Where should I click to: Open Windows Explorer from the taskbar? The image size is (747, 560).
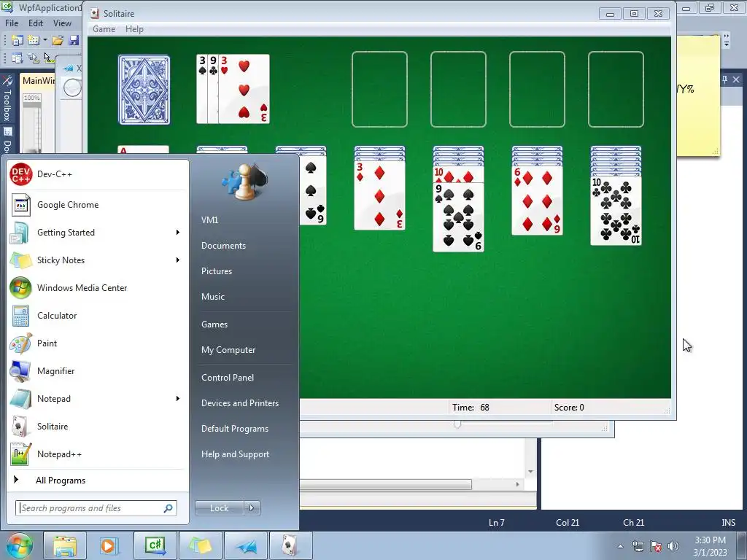click(x=65, y=545)
